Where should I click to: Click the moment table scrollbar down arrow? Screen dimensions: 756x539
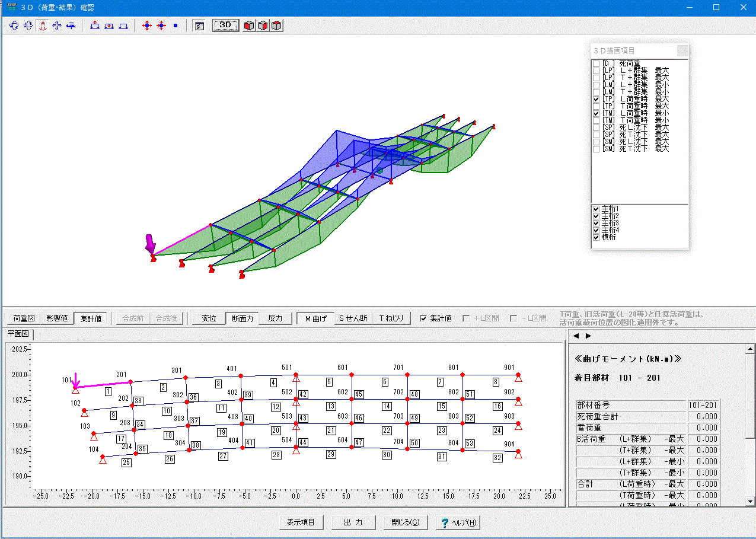point(750,501)
